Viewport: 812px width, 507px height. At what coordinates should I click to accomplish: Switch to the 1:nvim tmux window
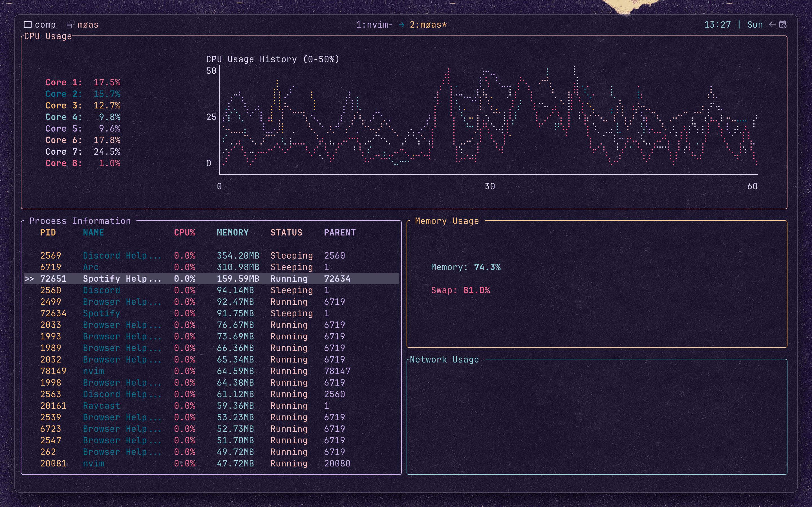pyautogui.click(x=374, y=25)
